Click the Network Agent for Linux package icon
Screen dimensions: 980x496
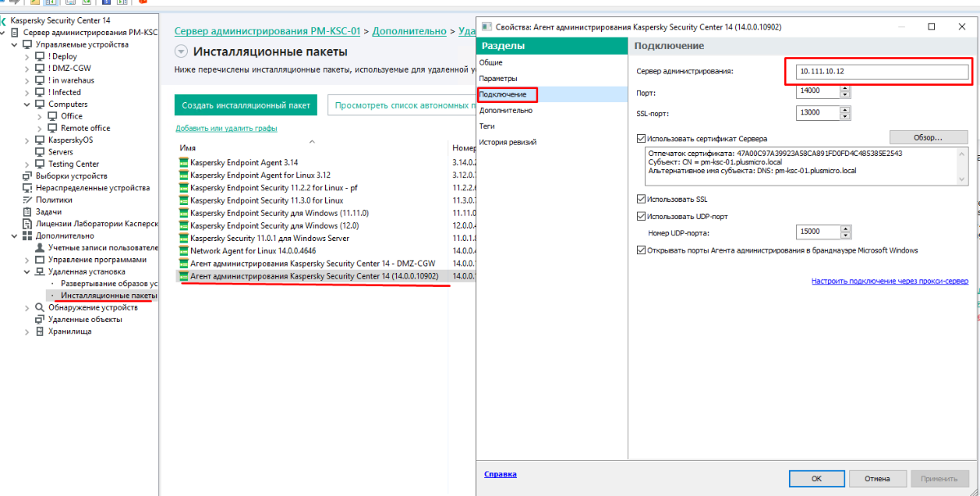pyautogui.click(x=184, y=251)
